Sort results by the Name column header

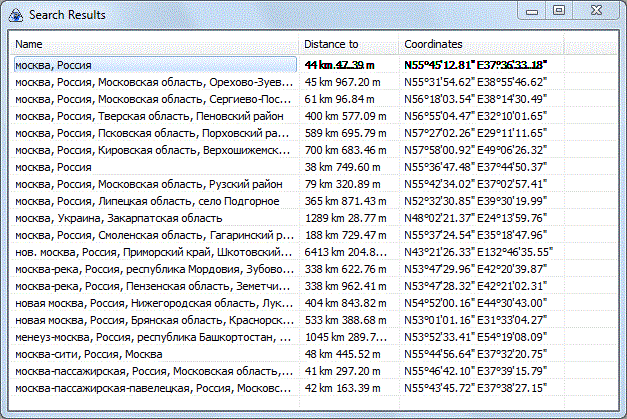tap(155, 45)
